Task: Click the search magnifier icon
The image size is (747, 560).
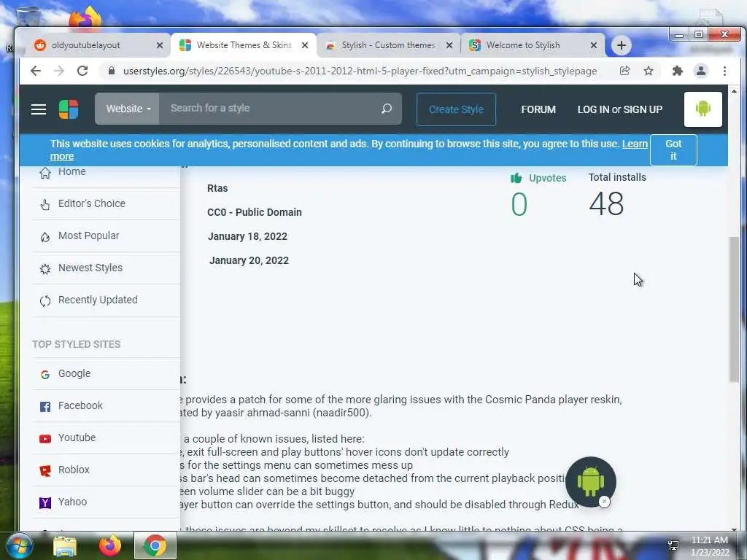Action: pyautogui.click(x=387, y=109)
